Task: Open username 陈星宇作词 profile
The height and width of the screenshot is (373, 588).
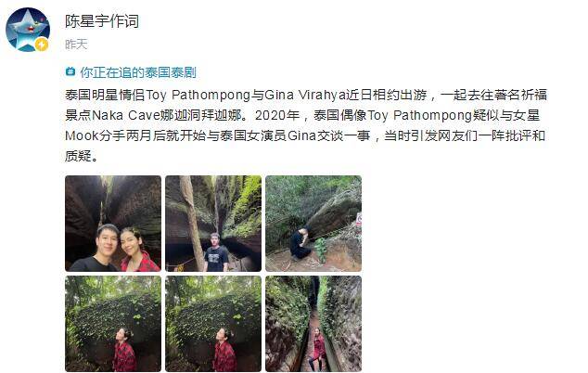Action: point(102,21)
